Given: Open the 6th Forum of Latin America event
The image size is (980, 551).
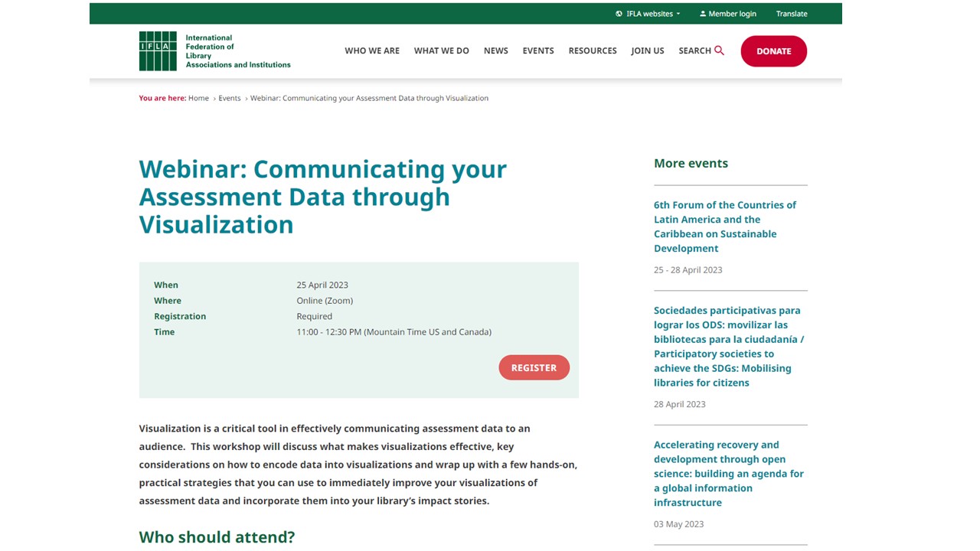Looking at the screenshot, I should tap(725, 227).
